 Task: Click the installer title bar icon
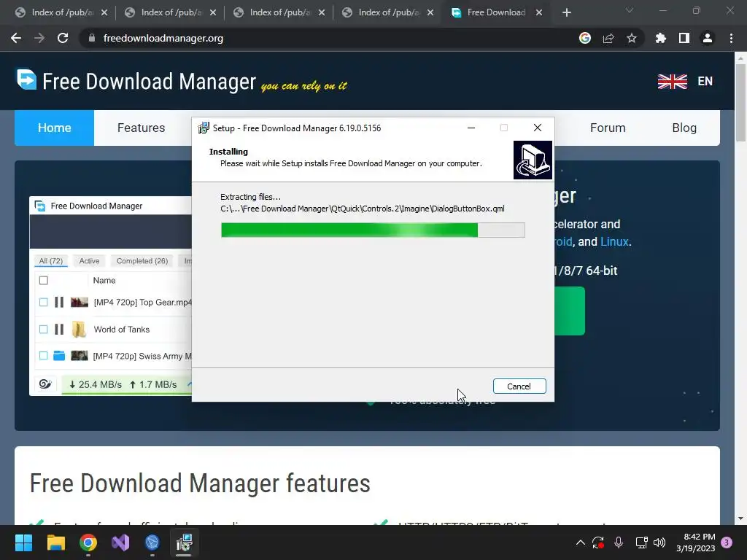tap(204, 128)
